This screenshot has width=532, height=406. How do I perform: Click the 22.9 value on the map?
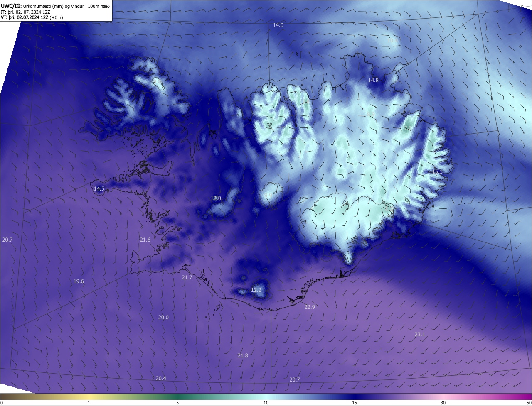click(x=310, y=307)
